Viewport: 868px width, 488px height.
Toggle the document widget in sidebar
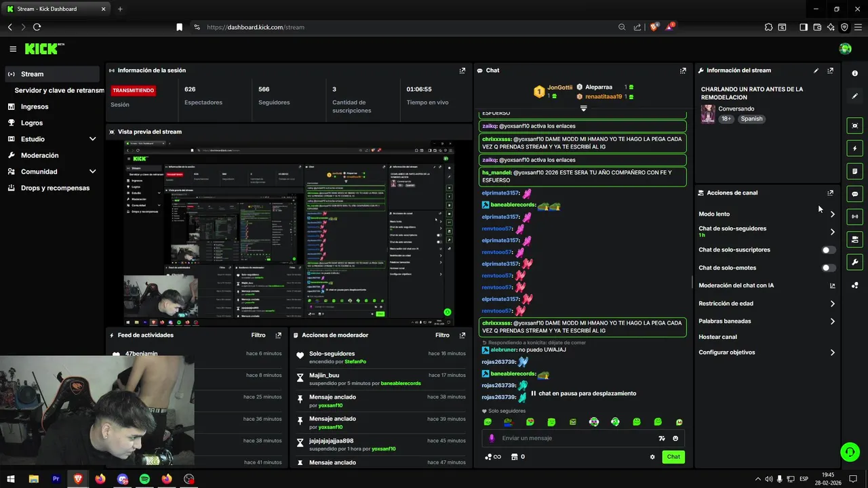pyautogui.click(x=854, y=171)
